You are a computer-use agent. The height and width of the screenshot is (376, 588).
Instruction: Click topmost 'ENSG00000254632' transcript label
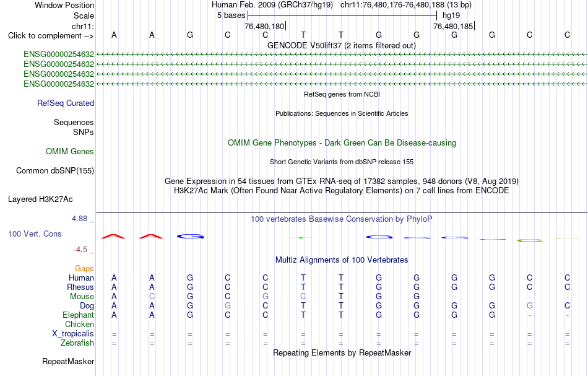59,55
